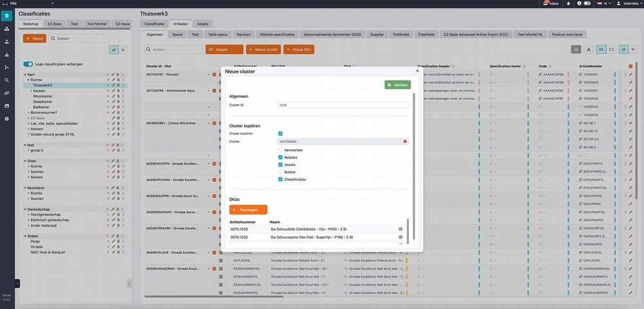Viewport: 644px width, 309px height.
Task: Open the nl language dropdown in top bar
Action: (606, 3)
